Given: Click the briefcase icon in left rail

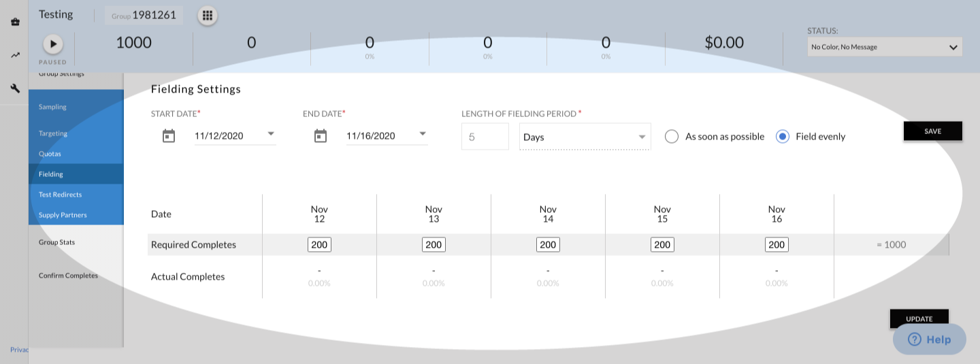Looking at the screenshot, I should 15,22.
